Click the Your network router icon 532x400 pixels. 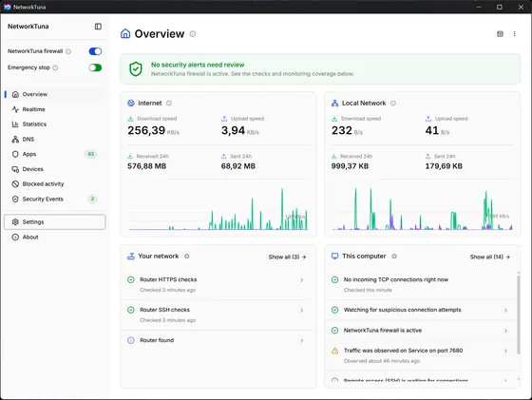pyautogui.click(x=131, y=257)
